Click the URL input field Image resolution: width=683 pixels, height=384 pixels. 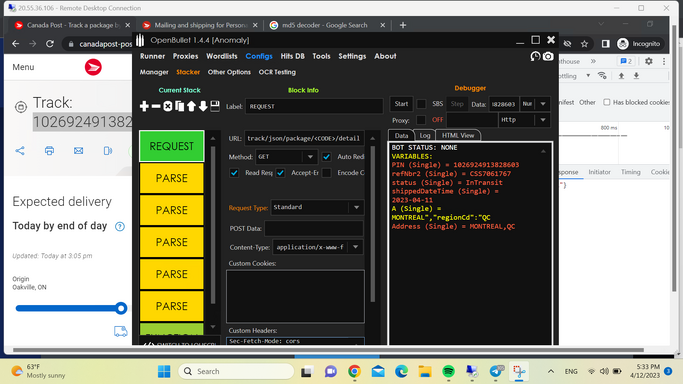(304, 138)
